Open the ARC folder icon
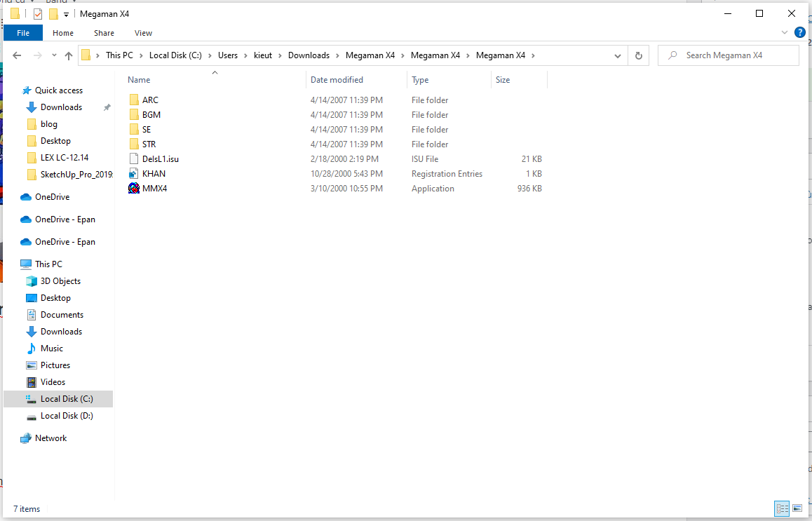Viewport: 812px width, 521px height. [x=134, y=100]
